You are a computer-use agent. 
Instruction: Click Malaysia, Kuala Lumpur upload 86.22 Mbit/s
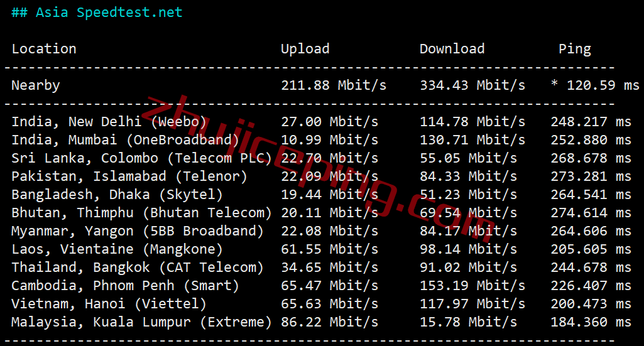pyautogui.click(x=329, y=322)
